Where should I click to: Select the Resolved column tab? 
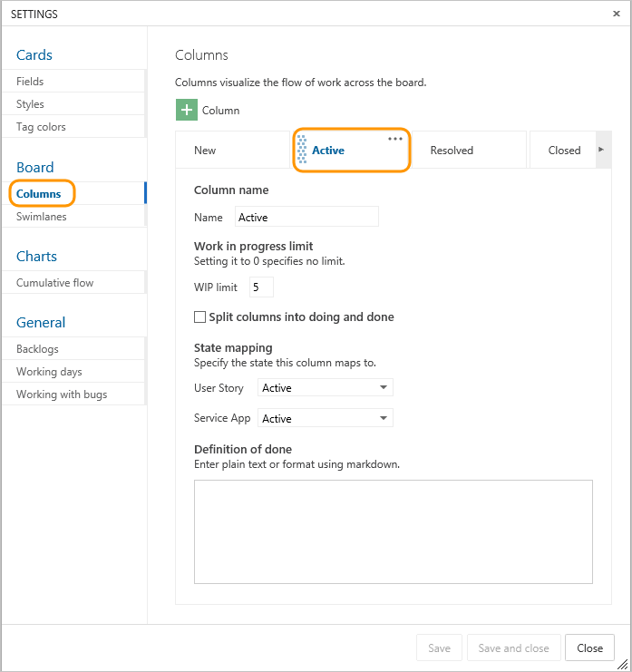(x=469, y=150)
